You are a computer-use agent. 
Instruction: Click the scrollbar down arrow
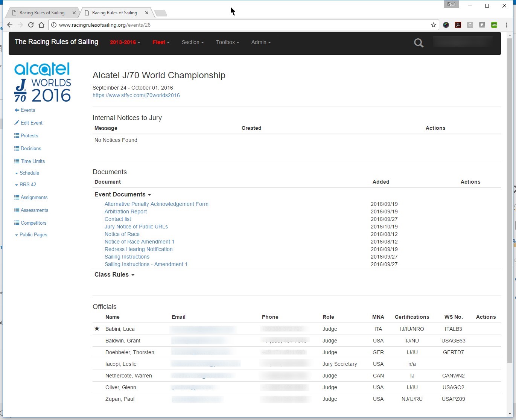click(x=510, y=414)
